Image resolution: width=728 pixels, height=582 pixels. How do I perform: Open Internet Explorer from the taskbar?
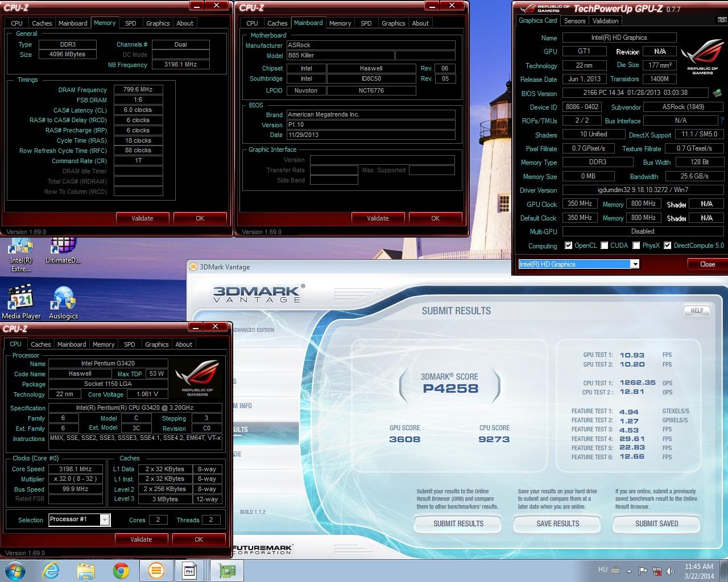click(x=51, y=571)
